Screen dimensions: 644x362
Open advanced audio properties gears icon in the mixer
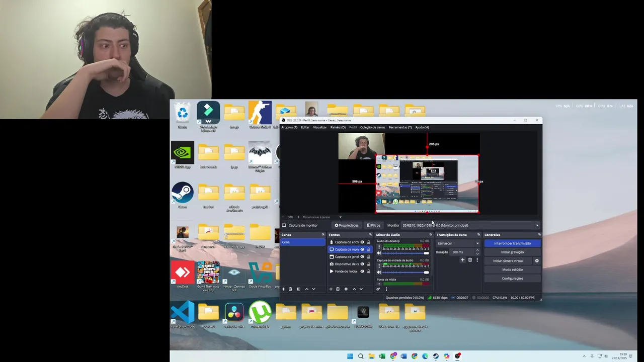pos(378,289)
